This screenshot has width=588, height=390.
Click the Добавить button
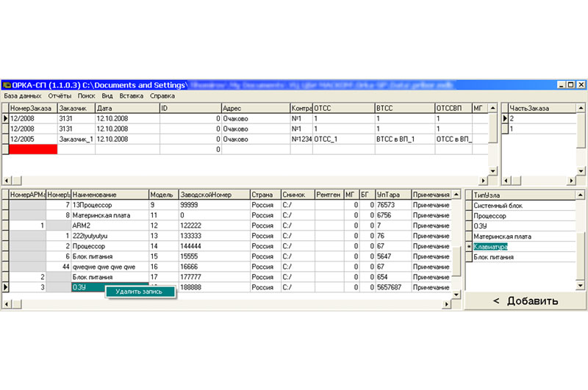click(526, 300)
